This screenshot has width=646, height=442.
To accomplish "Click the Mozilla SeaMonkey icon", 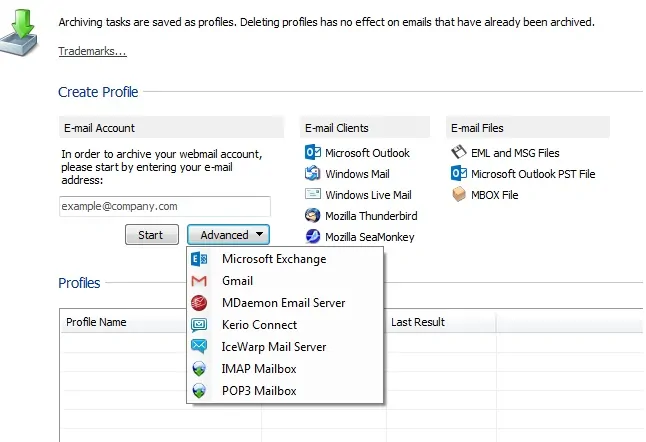I will pyautogui.click(x=313, y=236).
